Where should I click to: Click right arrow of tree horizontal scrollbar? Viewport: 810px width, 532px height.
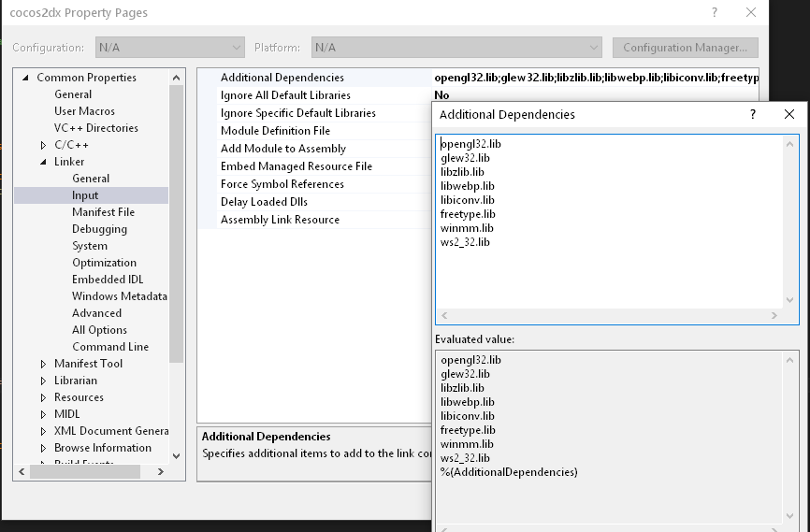click(161, 471)
